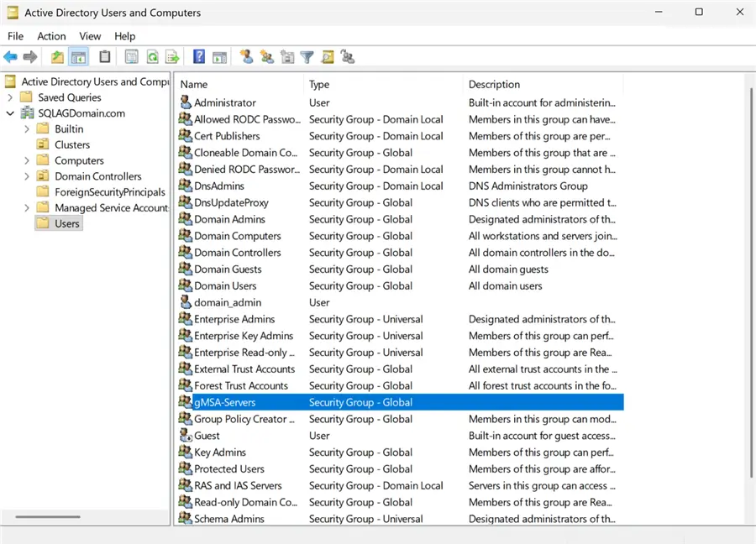Expand the Domain Controllers tree node
The image size is (756, 544).
point(27,176)
